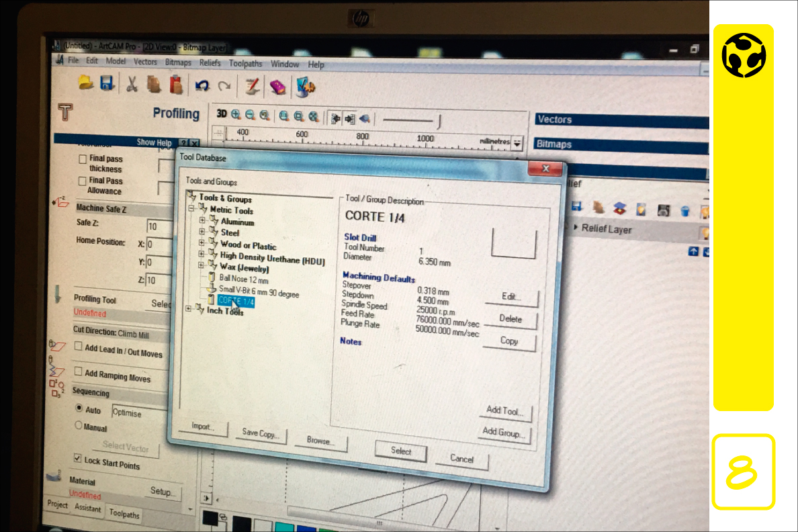Collapse Metric Tools tree group

coord(191,208)
